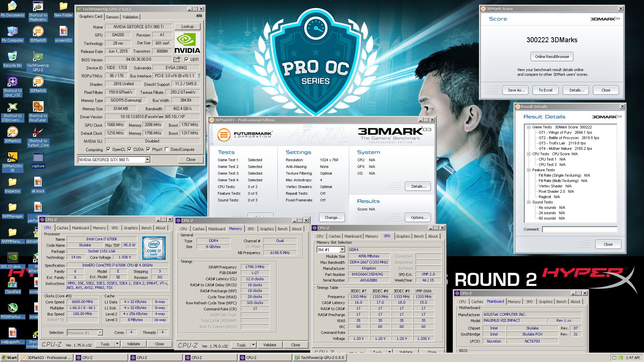This screenshot has width=644, height=362.
Task: Open the Shortcut to Madmatrix icon
Action: pyautogui.click(x=38, y=11)
